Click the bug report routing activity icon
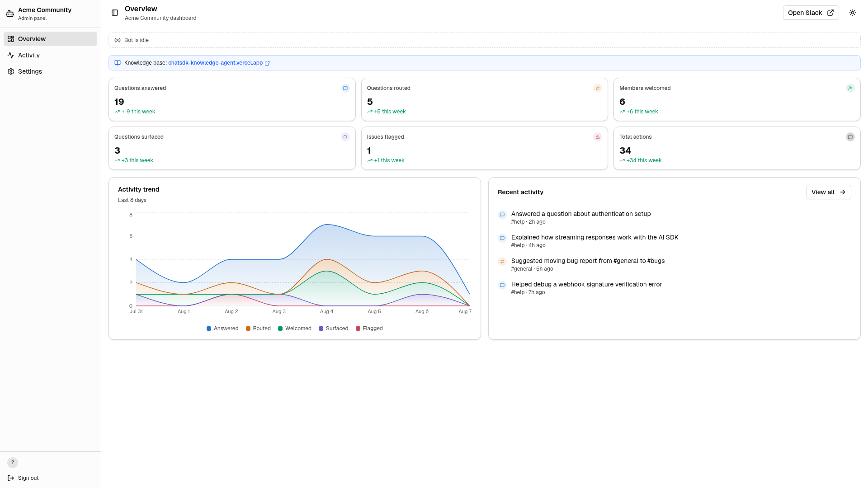 502,262
